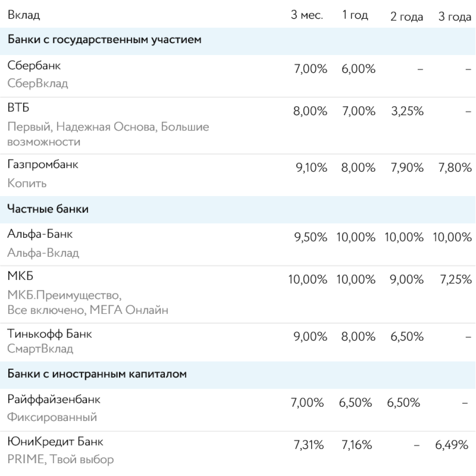Open the ЮниКредит Банк entry
This screenshot has height=476, width=476.
point(55,441)
